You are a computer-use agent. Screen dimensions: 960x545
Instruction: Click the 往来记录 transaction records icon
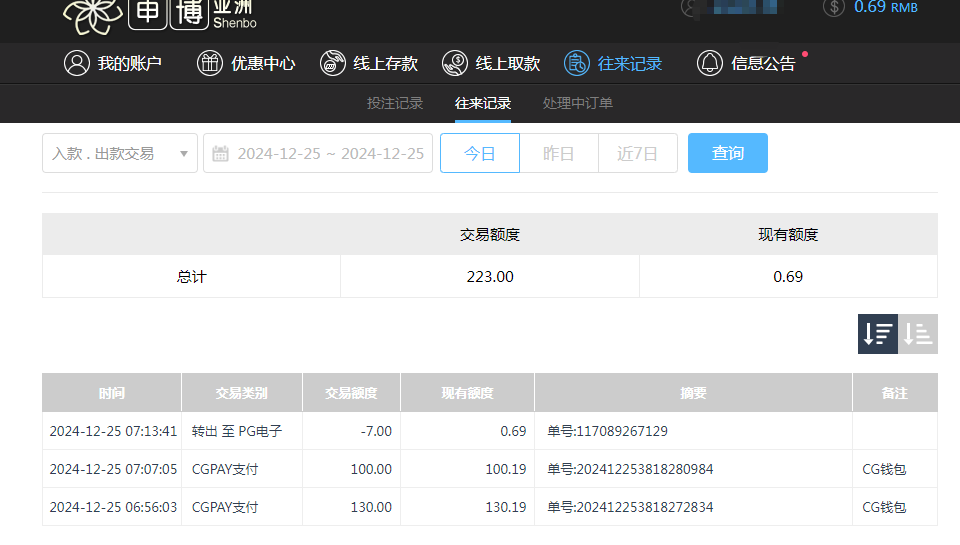click(577, 63)
